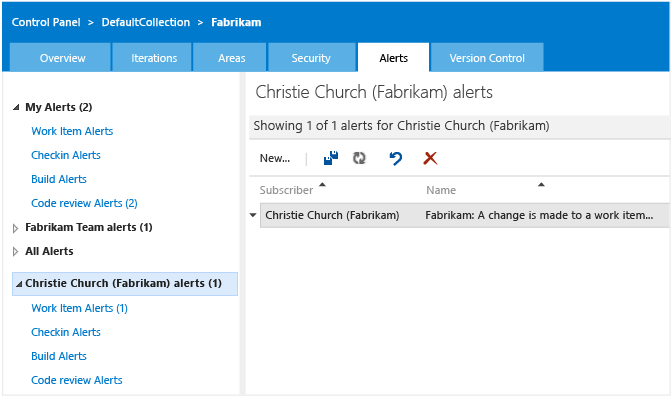The image size is (671, 396).
Task: Open Build Alerts under Christie Church
Action: pyautogui.click(x=59, y=356)
